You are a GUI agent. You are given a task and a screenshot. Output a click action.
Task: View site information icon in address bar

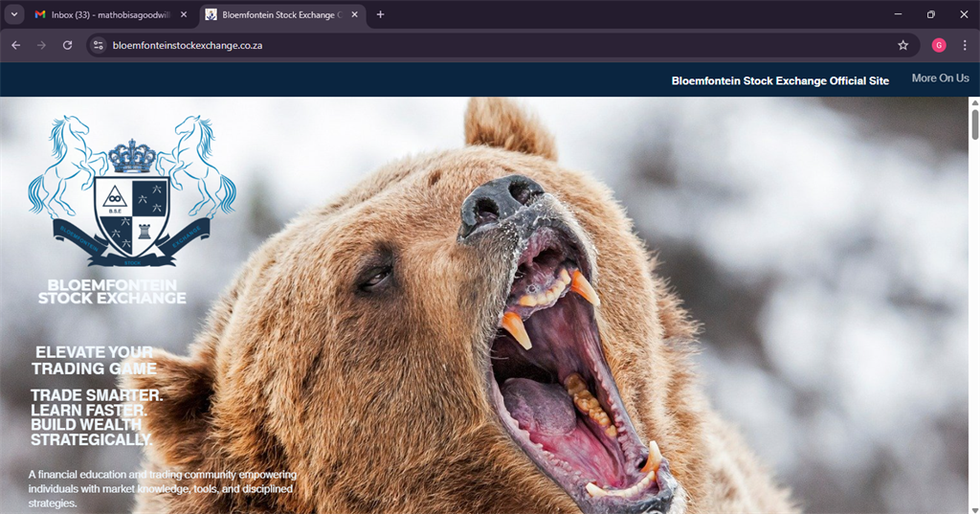pyautogui.click(x=97, y=45)
